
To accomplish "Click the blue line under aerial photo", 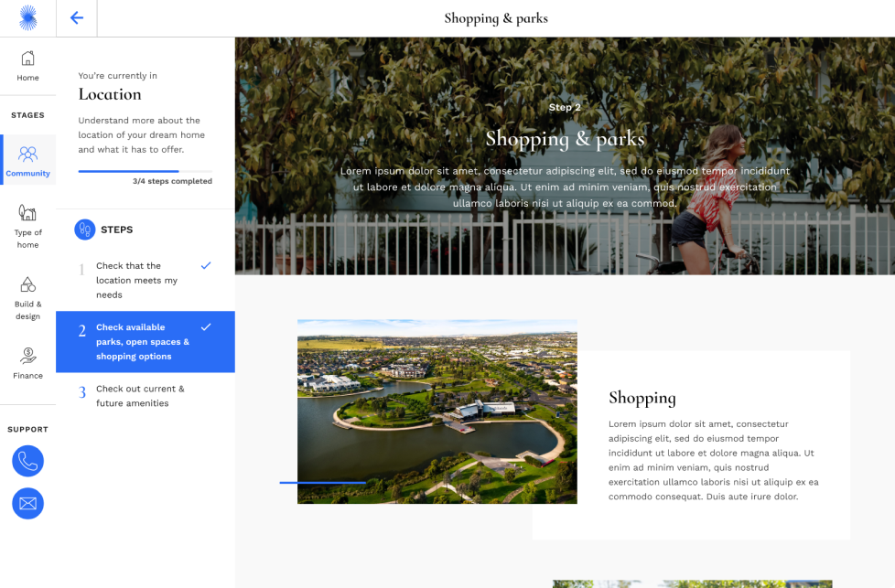I will pos(322,482).
